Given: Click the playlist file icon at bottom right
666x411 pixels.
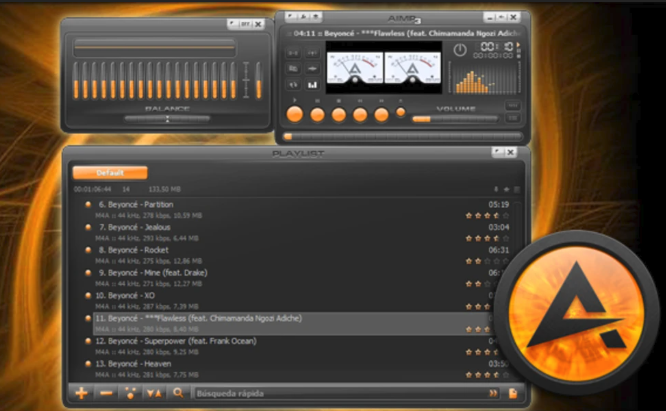Looking at the screenshot, I should [x=513, y=393].
